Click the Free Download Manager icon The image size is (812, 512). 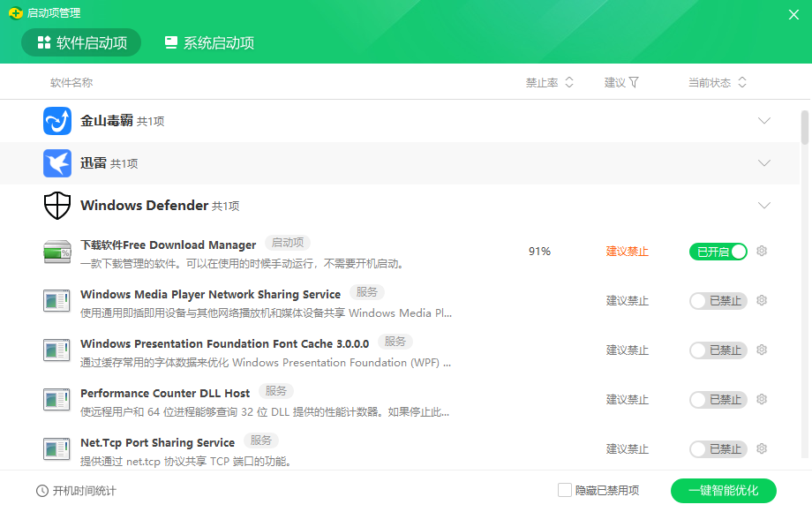pyautogui.click(x=57, y=252)
